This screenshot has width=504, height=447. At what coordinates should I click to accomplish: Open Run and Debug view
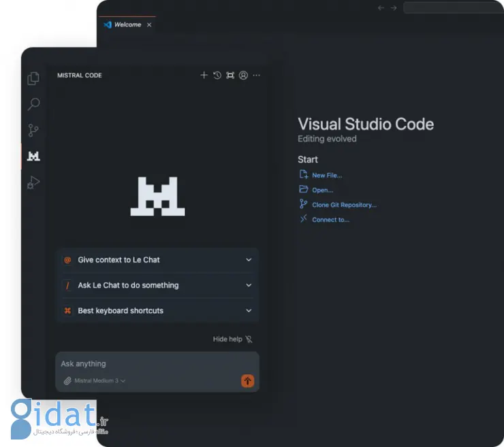coord(33,182)
